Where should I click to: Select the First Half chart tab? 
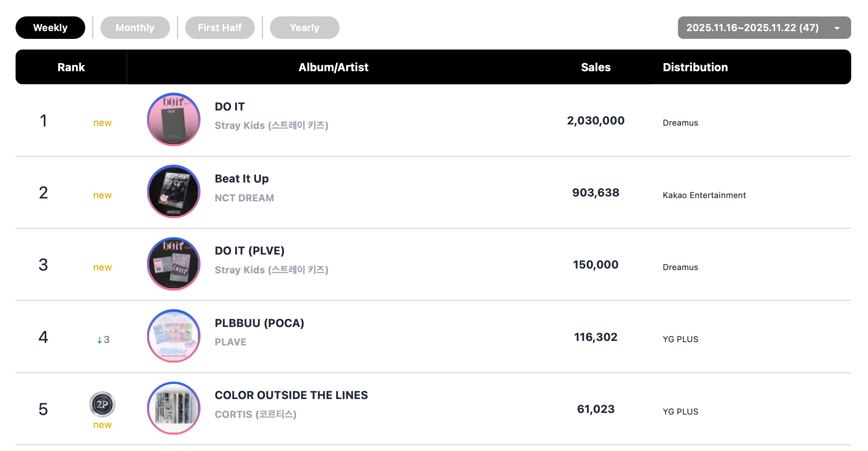pyautogui.click(x=220, y=28)
